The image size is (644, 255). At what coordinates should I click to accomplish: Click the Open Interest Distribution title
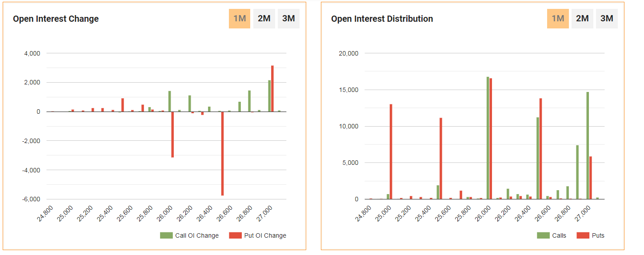coord(382,19)
